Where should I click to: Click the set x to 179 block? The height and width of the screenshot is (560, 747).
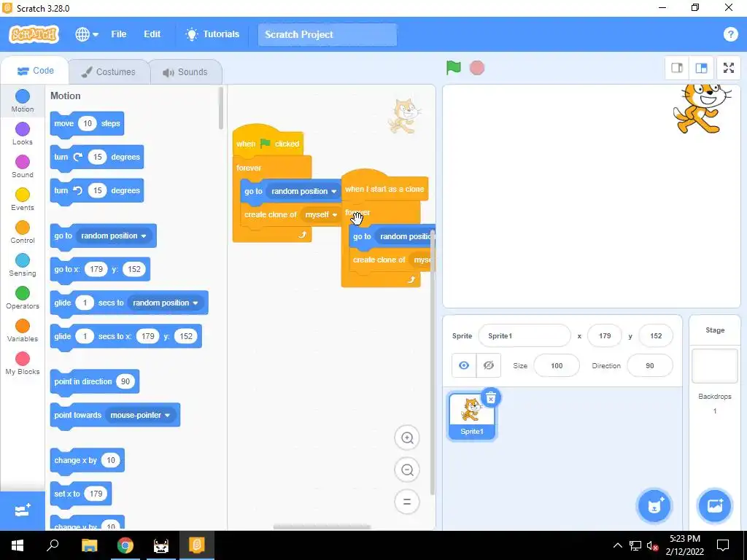pos(80,494)
